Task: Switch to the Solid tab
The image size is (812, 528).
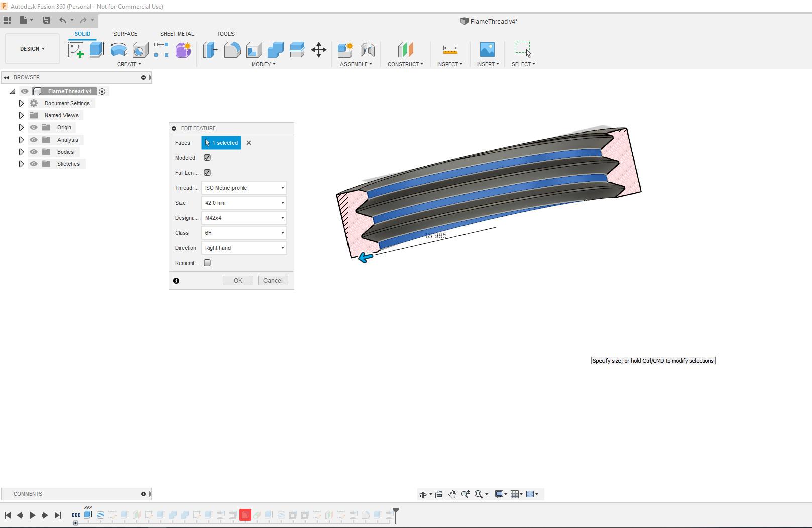Action: click(x=82, y=34)
